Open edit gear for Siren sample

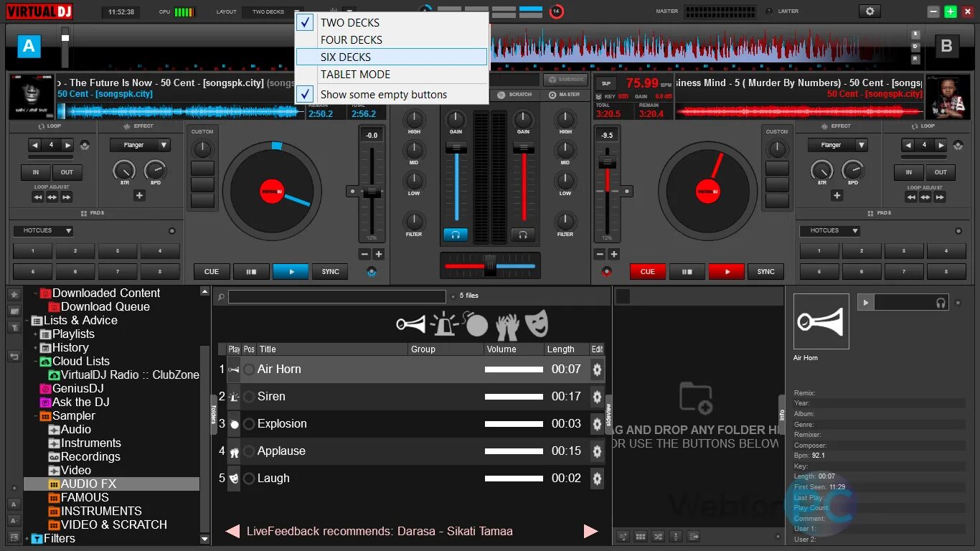pos(597,397)
